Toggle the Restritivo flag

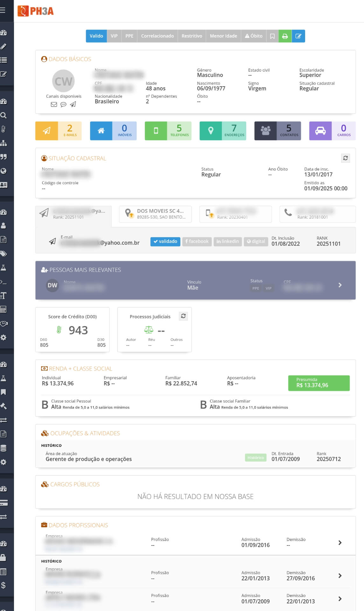[x=192, y=36]
